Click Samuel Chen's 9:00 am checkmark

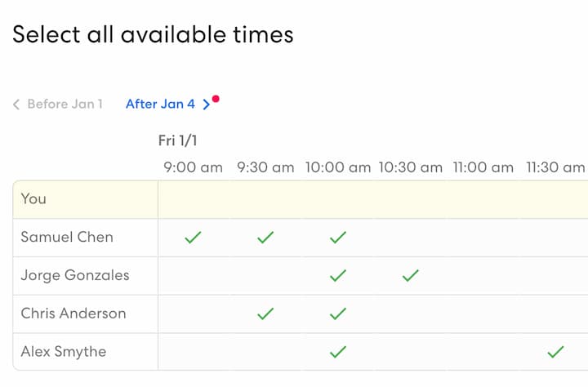193,238
